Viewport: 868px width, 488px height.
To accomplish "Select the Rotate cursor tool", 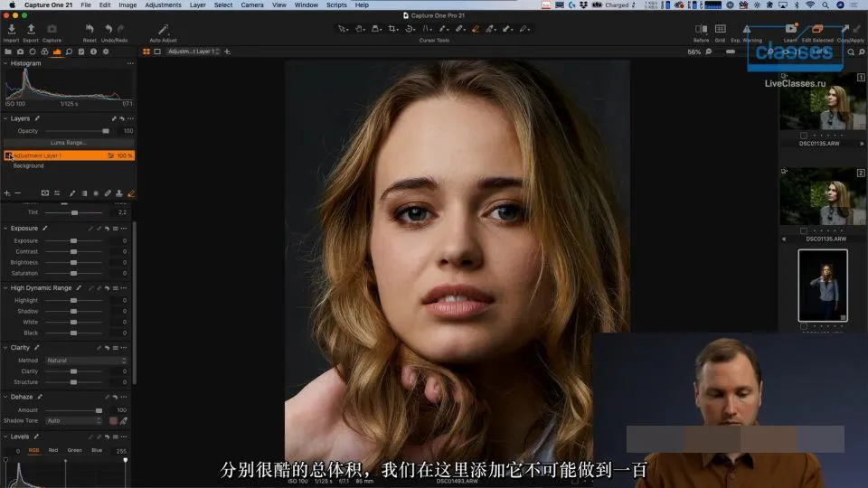I will tap(410, 29).
